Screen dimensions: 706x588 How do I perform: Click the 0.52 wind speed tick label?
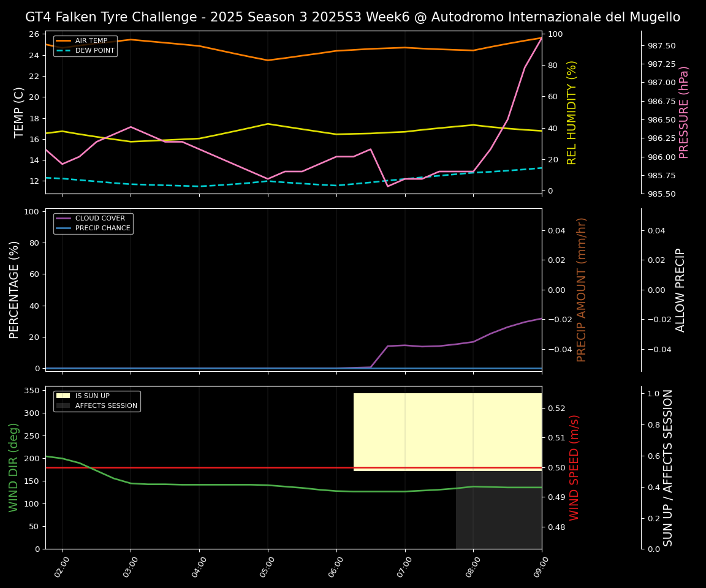coord(556,408)
